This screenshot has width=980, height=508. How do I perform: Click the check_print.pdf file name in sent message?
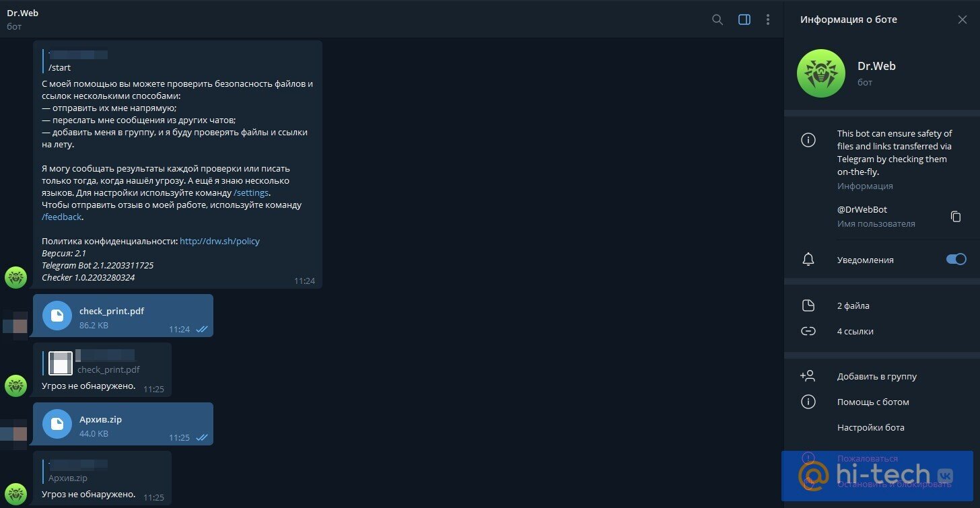click(112, 311)
